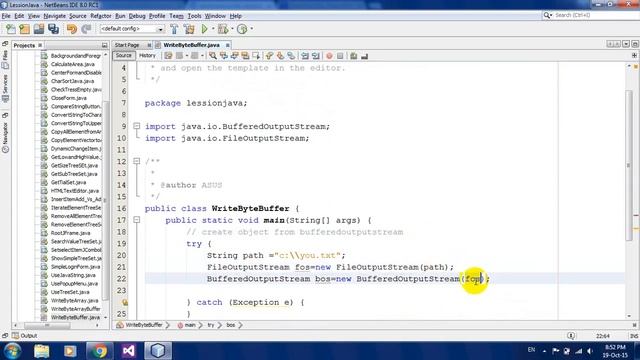Click the Open Project toolbar icon
The image size is (640, 360).
point(39,29)
